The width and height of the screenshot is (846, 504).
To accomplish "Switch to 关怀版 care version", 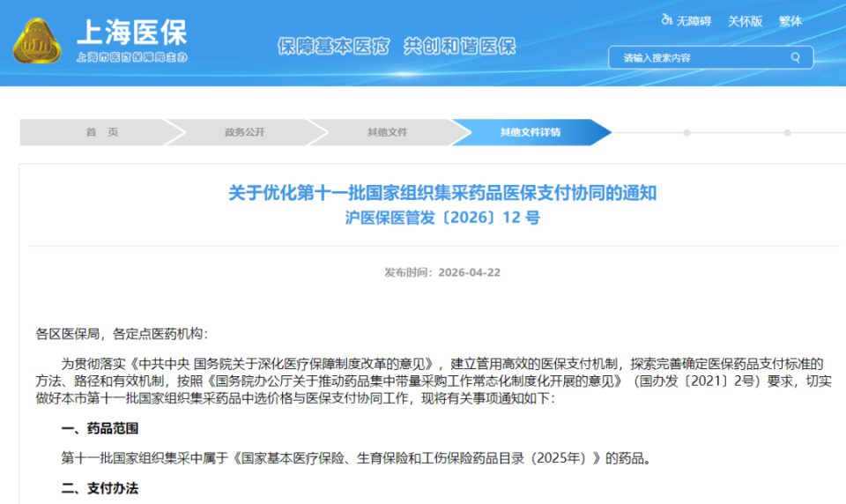I will click(x=745, y=21).
